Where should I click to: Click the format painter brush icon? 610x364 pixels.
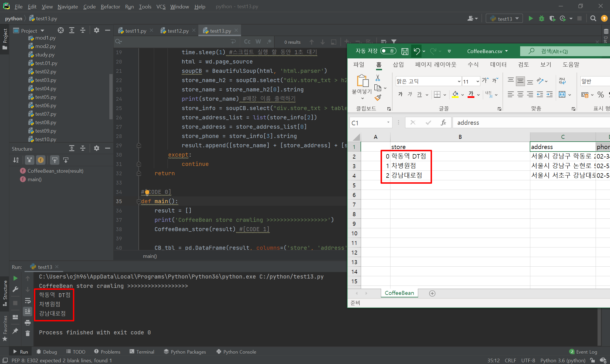point(378,98)
